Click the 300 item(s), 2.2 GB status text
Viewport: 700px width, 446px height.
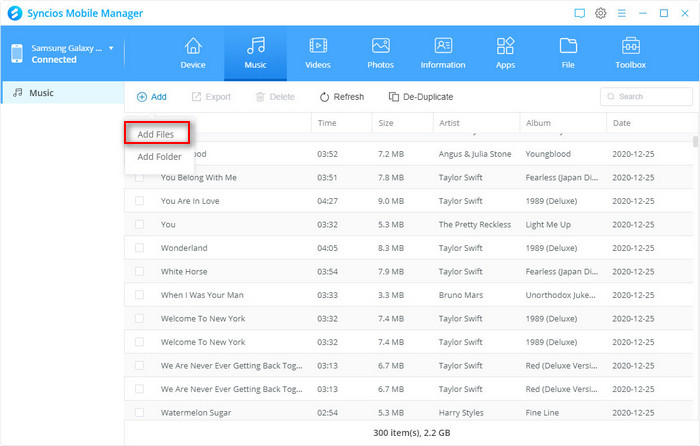pos(412,433)
